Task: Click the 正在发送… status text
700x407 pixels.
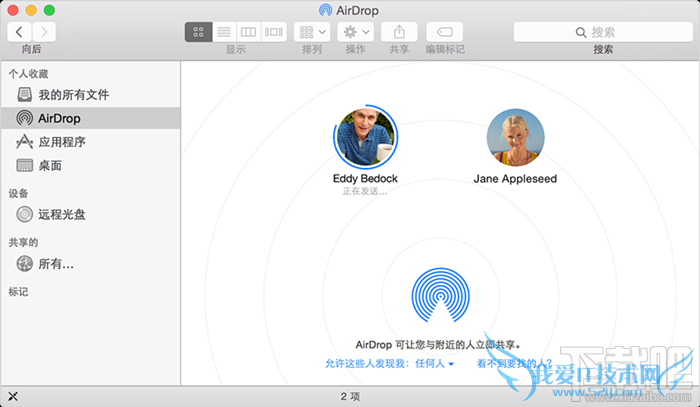Action: point(365,191)
